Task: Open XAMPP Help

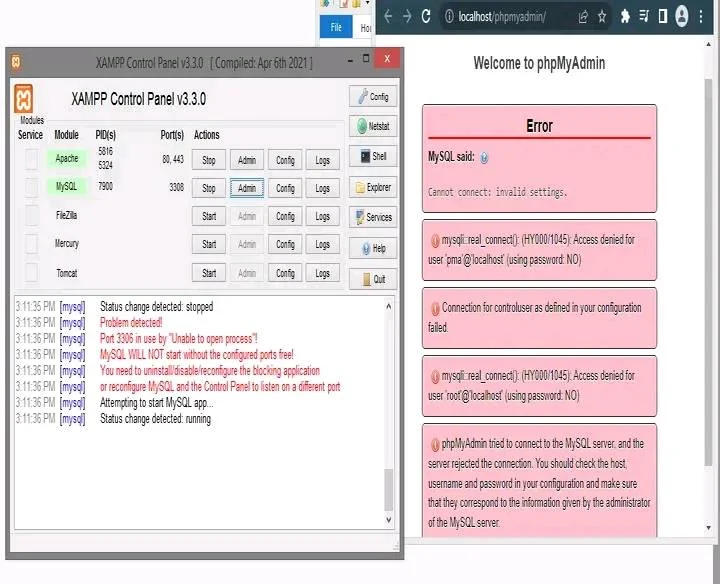Action: tap(373, 248)
